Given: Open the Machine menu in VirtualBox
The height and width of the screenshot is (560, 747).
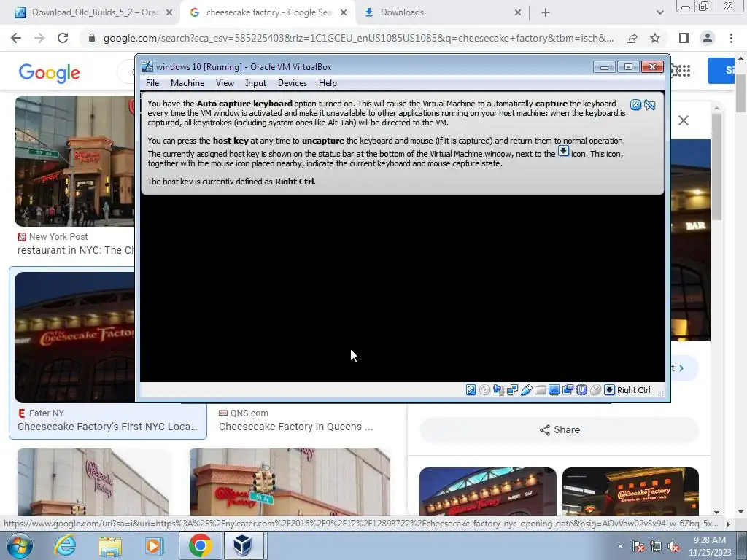Looking at the screenshot, I should pos(187,83).
